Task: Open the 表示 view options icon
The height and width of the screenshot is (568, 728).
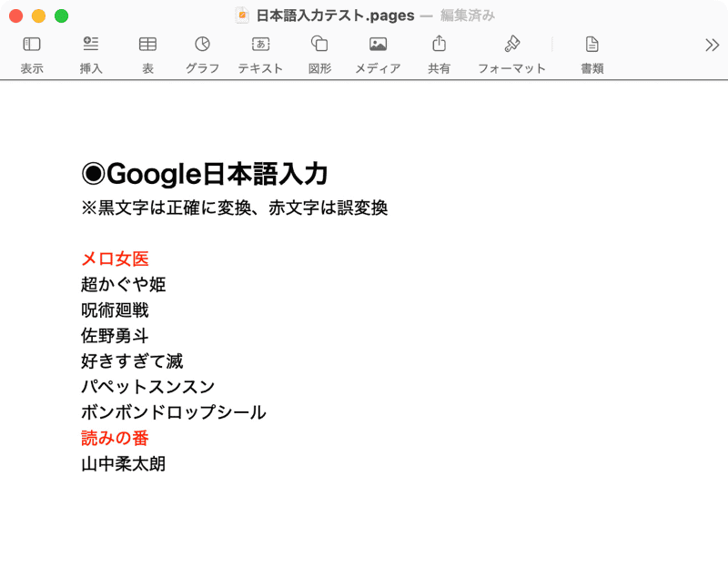Action: 32,44
